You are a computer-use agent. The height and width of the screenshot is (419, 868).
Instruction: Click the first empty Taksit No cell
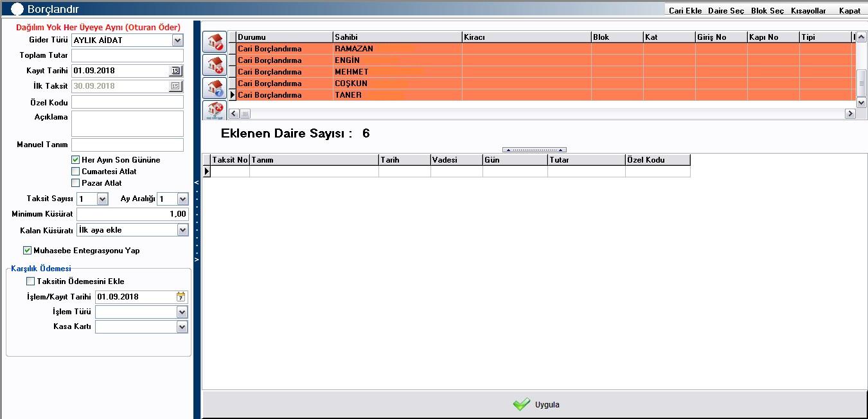(x=230, y=172)
